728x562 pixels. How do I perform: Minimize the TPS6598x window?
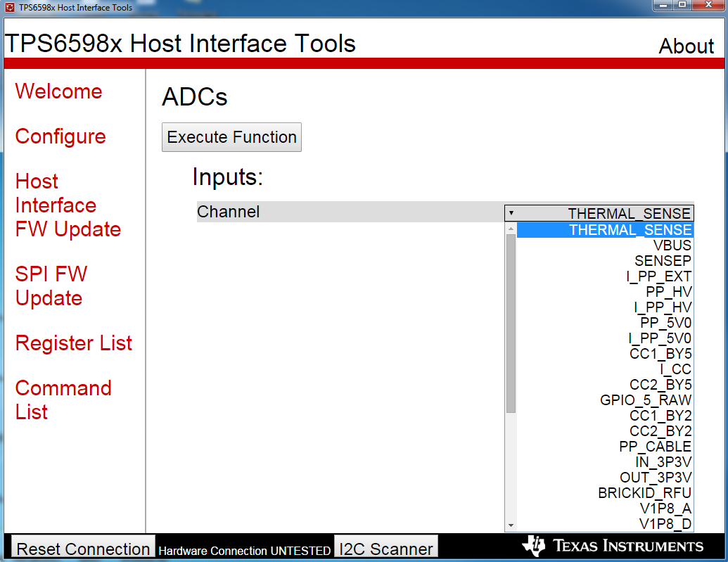pyautogui.click(x=663, y=5)
